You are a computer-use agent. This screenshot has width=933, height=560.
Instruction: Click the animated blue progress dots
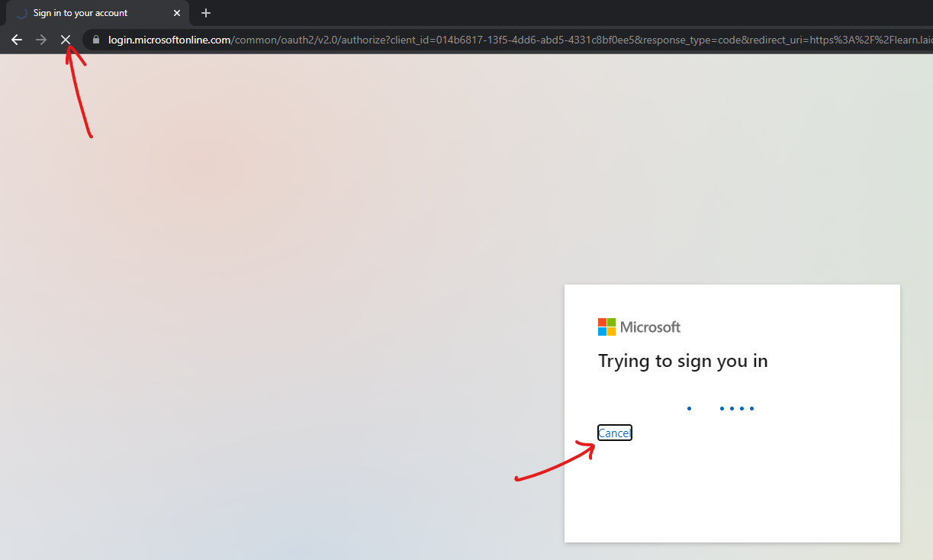click(720, 408)
